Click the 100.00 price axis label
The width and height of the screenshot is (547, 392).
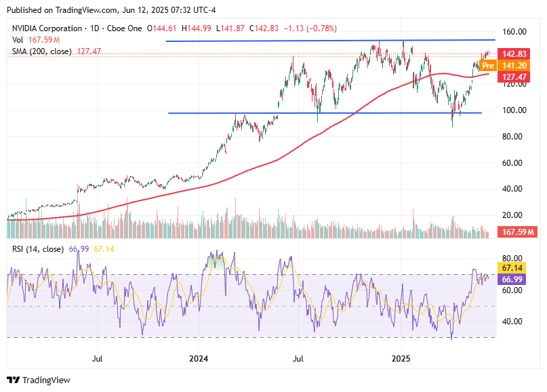click(x=514, y=110)
